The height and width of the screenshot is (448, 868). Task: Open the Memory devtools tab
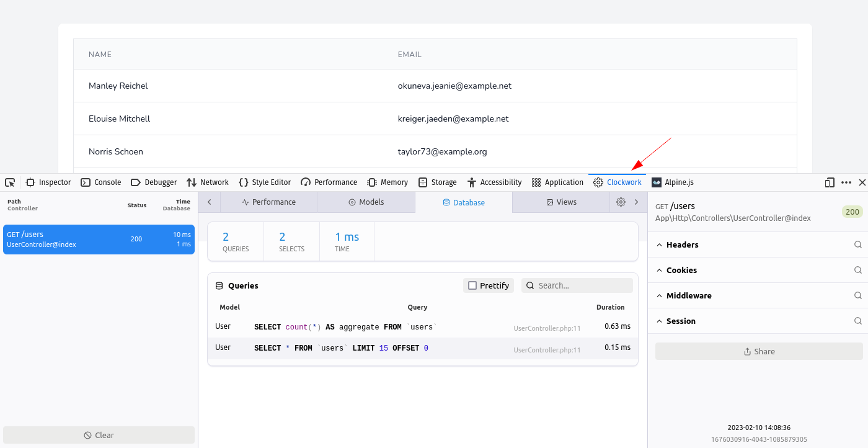[x=387, y=182]
